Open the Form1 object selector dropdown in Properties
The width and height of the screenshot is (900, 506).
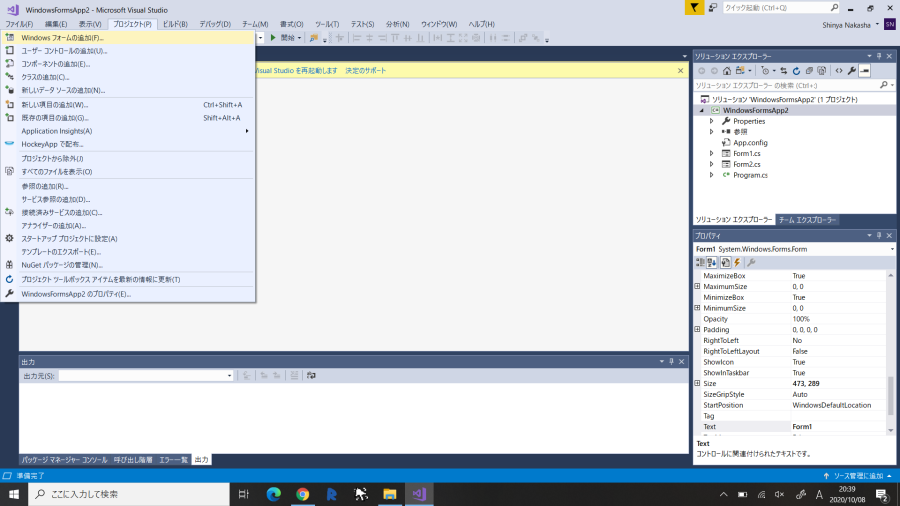[x=892, y=249]
